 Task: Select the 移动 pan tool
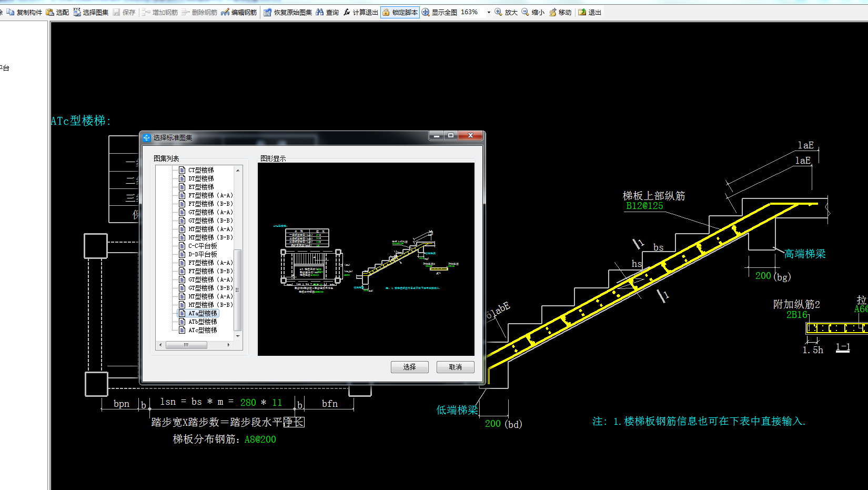click(x=560, y=12)
